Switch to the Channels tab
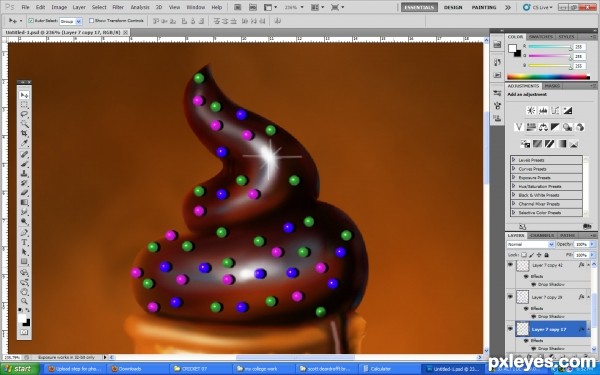600x375 pixels. coord(542,235)
